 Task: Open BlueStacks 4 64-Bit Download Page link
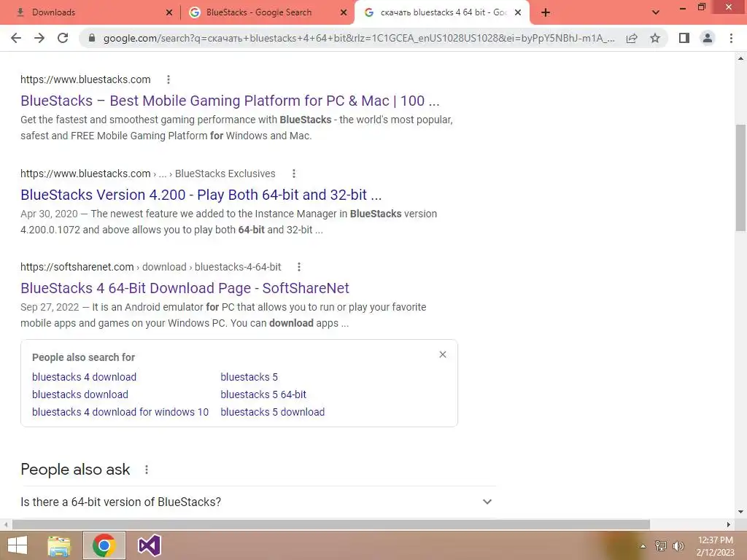[x=185, y=288]
